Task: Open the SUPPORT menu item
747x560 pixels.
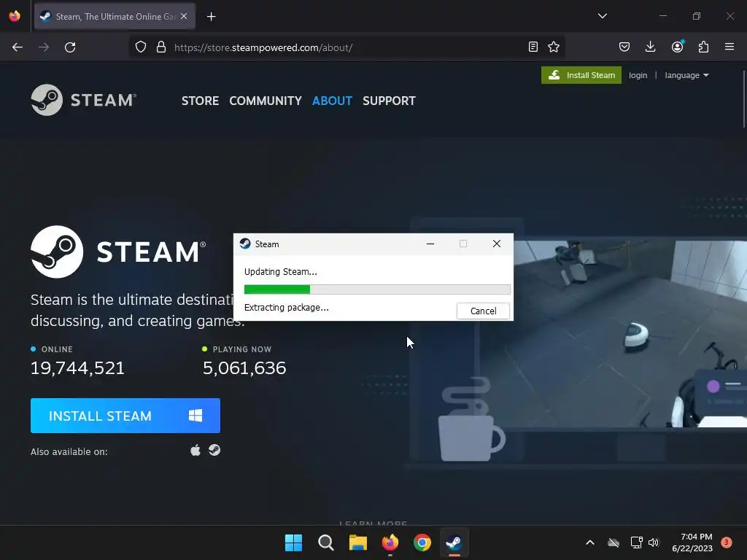Action: (389, 101)
